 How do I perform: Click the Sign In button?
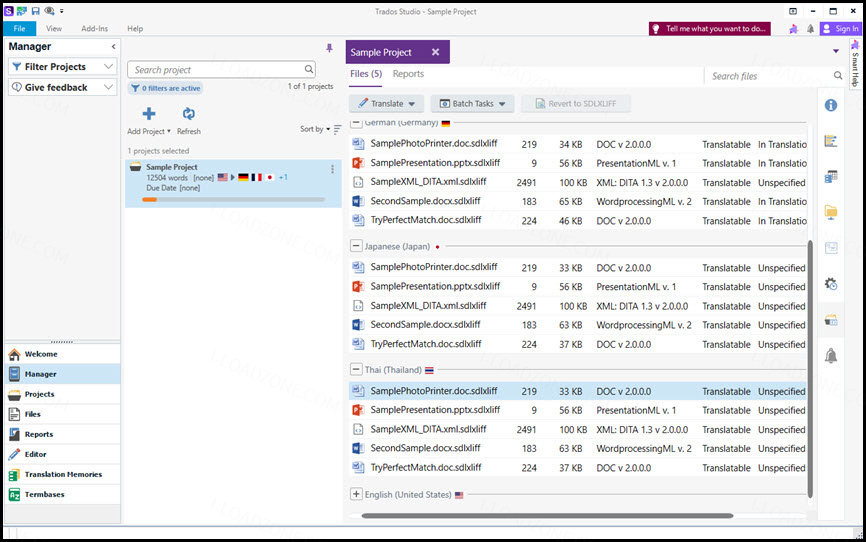pyautogui.click(x=841, y=29)
